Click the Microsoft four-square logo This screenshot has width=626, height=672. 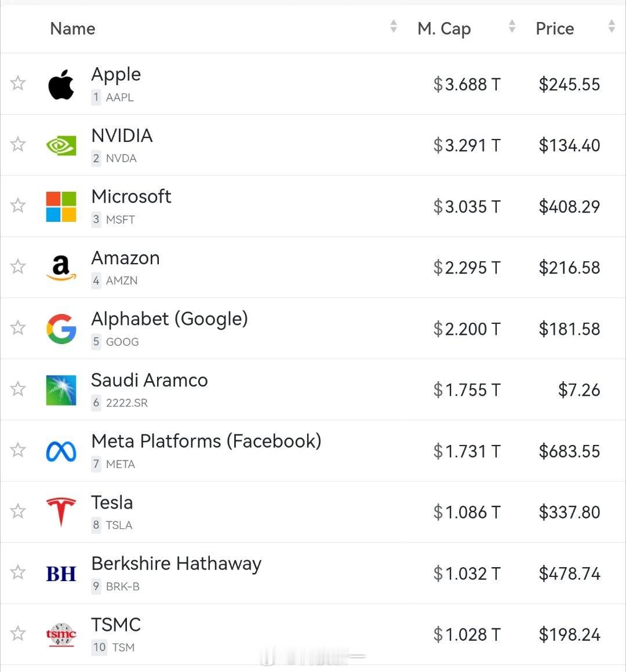[61, 207]
